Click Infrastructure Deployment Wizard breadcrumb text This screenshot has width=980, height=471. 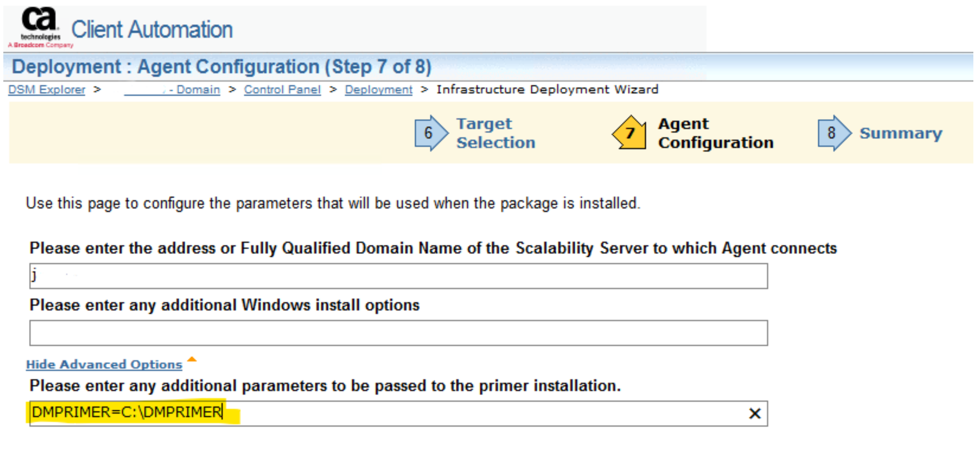tap(547, 90)
